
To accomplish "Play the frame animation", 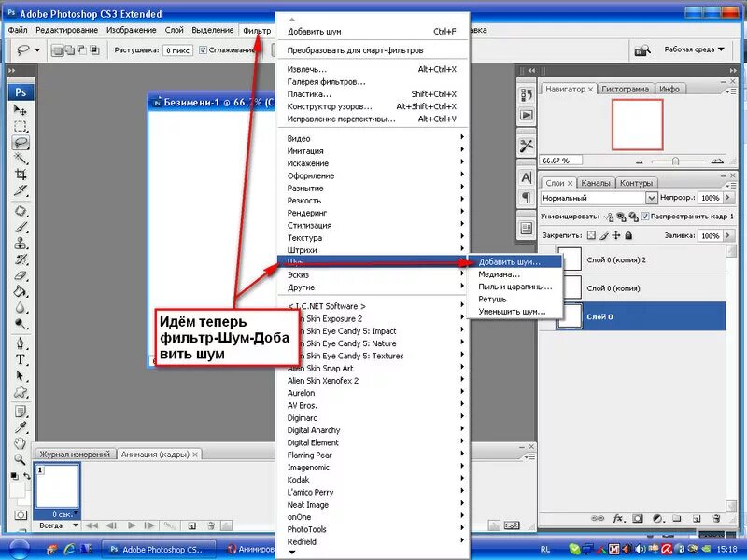I will [x=132, y=525].
